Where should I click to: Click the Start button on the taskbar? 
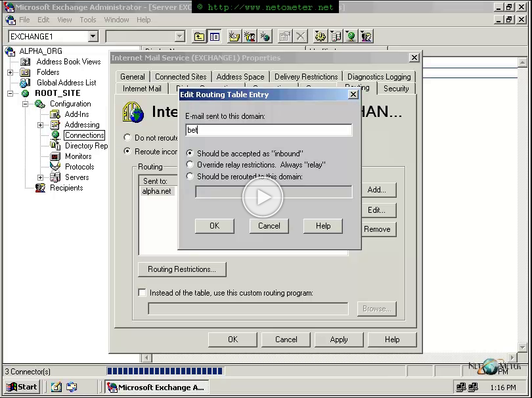(22, 387)
